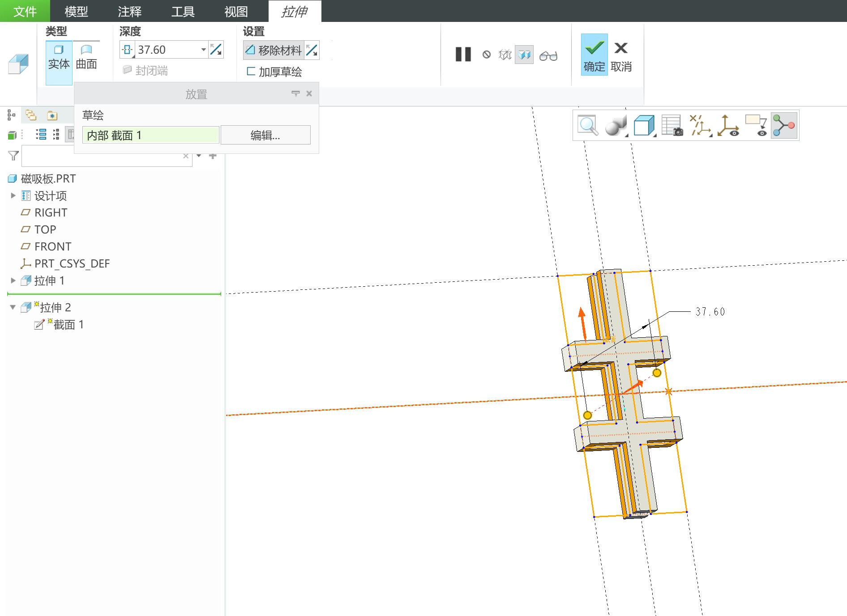Viewport: 847px width, 616px height.
Task: Expand the 设计项 tree node
Action: (x=13, y=195)
